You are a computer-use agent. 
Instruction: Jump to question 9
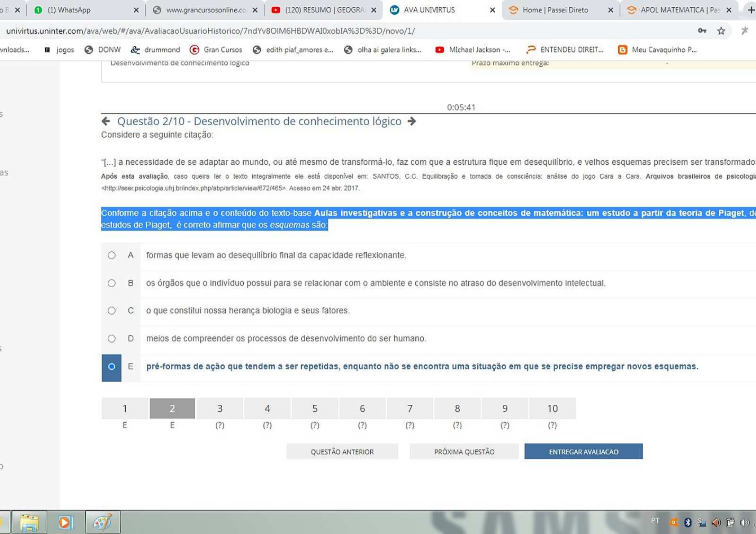click(505, 408)
